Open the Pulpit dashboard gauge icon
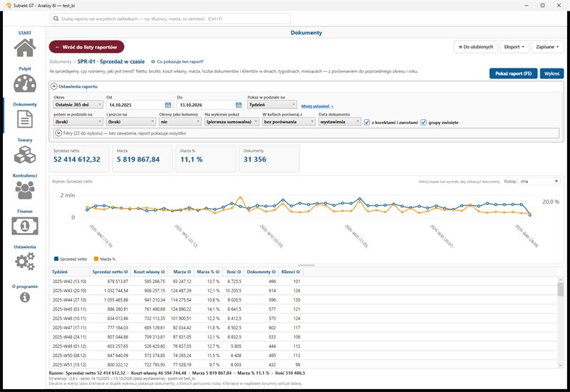570x392 pixels. point(25,83)
